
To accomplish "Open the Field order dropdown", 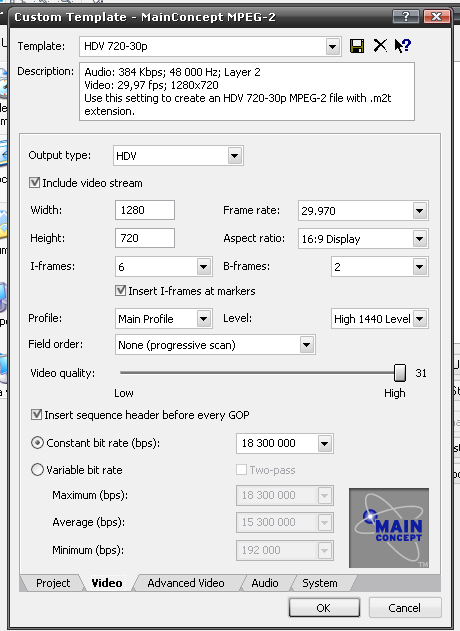I will tap(307, 345).
